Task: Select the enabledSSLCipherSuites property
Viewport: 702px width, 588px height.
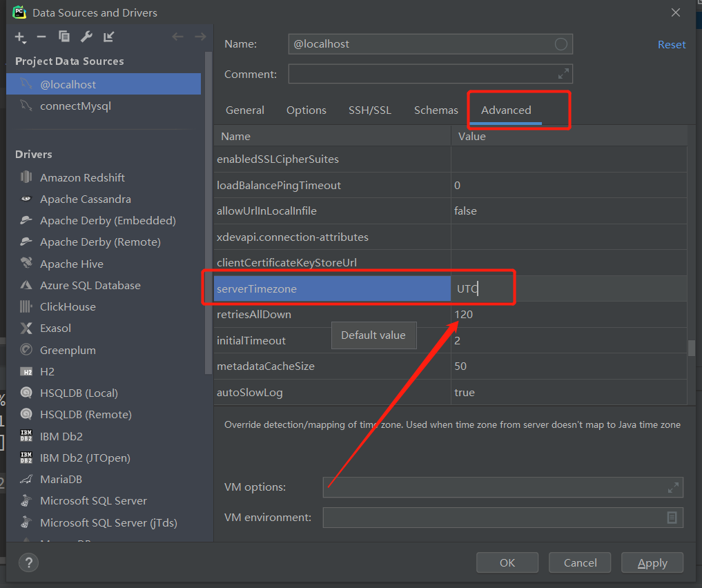Action: (332, 159)
